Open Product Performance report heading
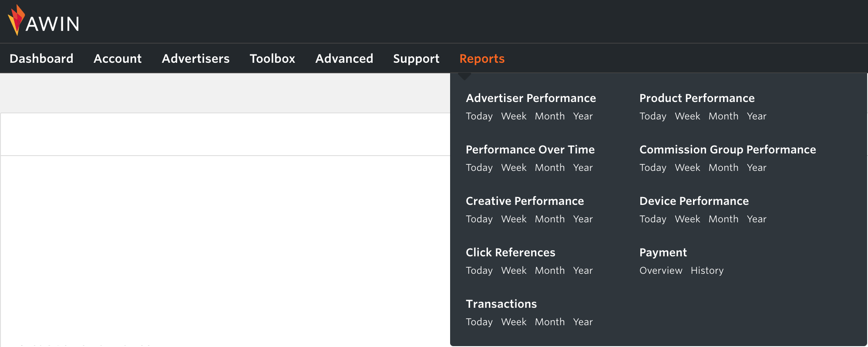 click(x=697, y=98)
